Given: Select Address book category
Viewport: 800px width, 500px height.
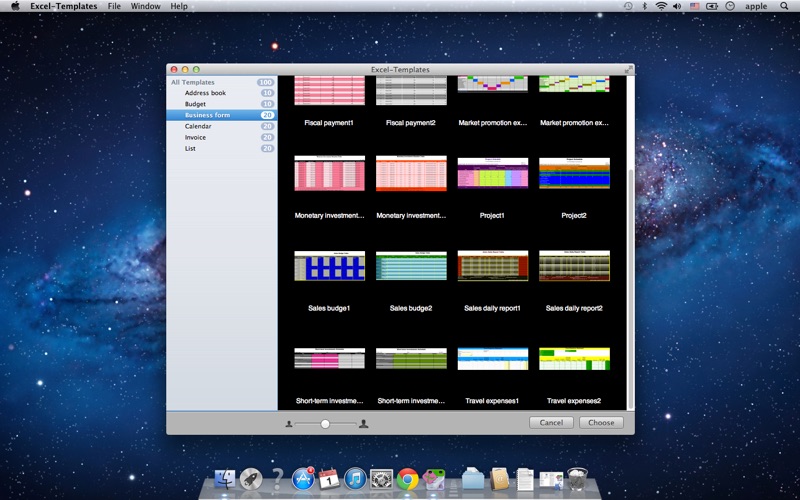Looking at the screenshot, I should tap(222, 93).
